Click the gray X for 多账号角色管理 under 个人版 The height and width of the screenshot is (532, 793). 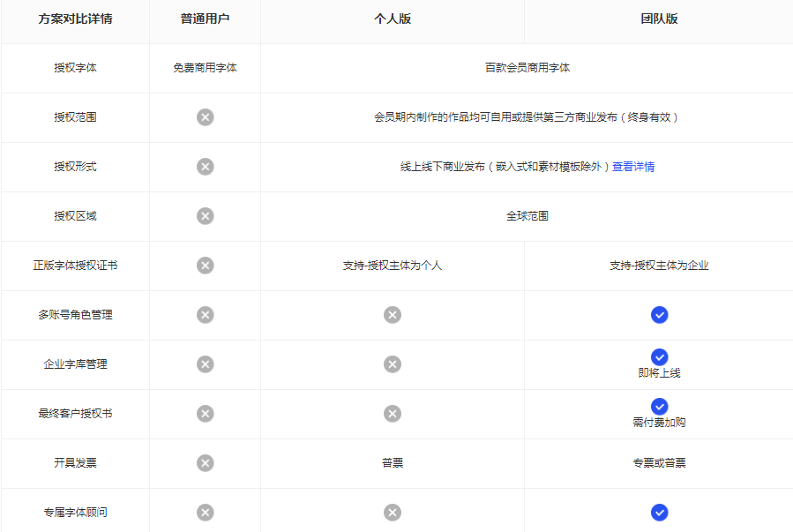point(393,315)
